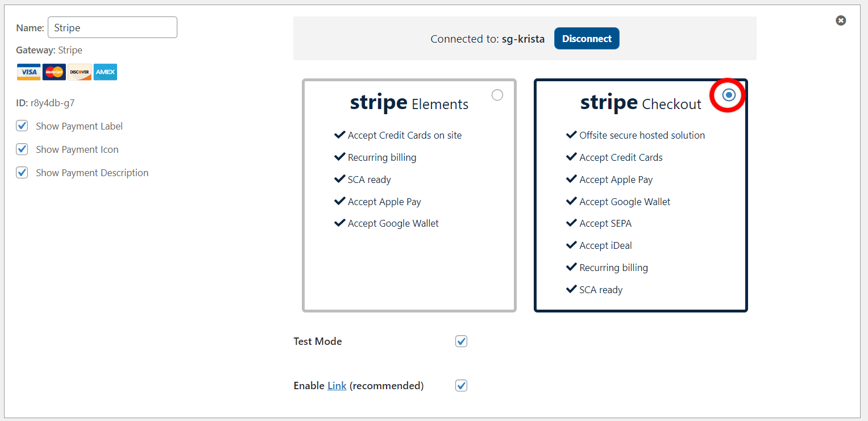Click the Amex card icon
This screenshot has height=421, width=868.
[105, 72]
